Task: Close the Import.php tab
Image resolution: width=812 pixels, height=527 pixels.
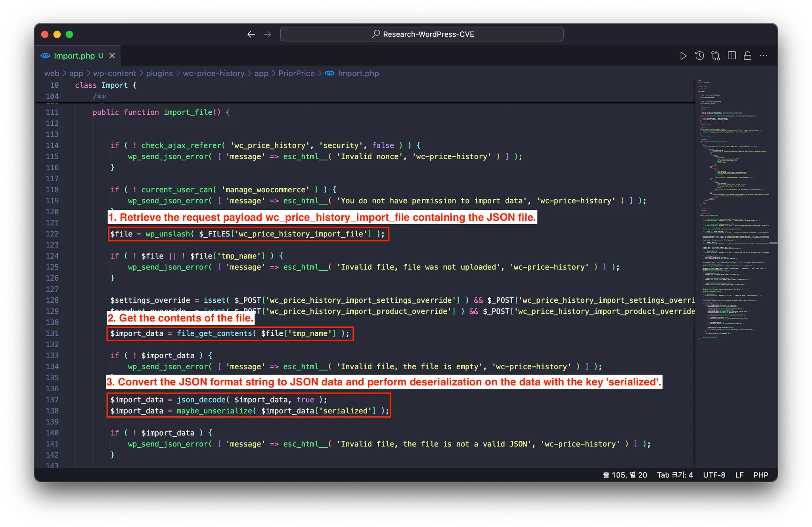Action: tap(112, 56)
